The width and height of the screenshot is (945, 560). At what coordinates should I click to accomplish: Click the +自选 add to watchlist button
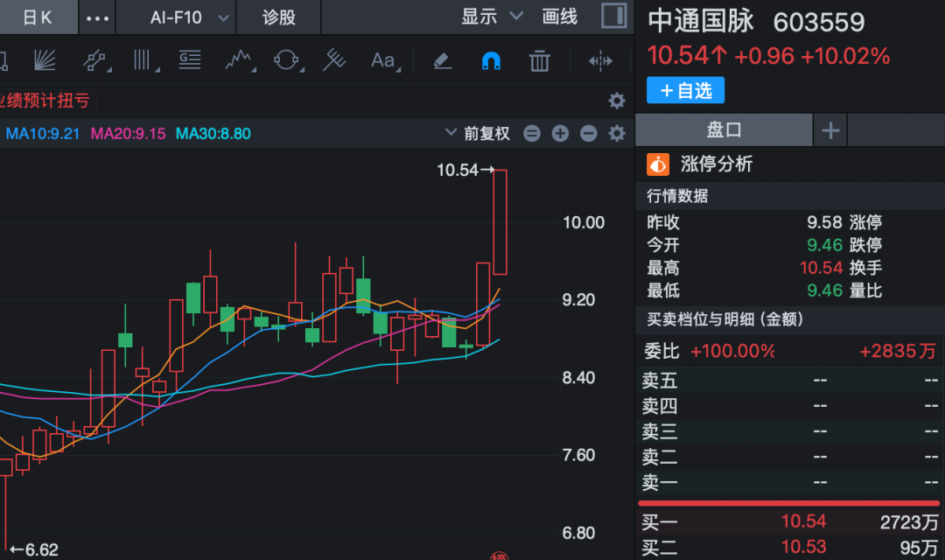tap(685, 90)
